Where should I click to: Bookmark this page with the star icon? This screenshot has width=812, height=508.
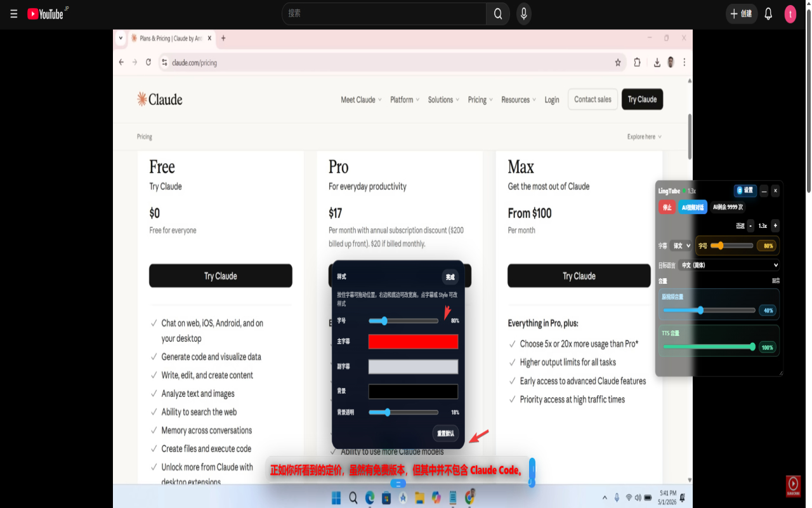[617, 62]
